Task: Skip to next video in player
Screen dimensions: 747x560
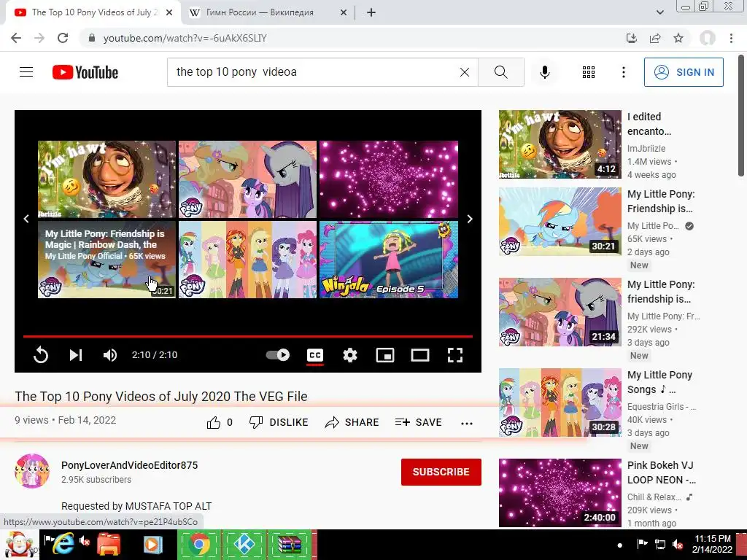Action: (76, 355)
